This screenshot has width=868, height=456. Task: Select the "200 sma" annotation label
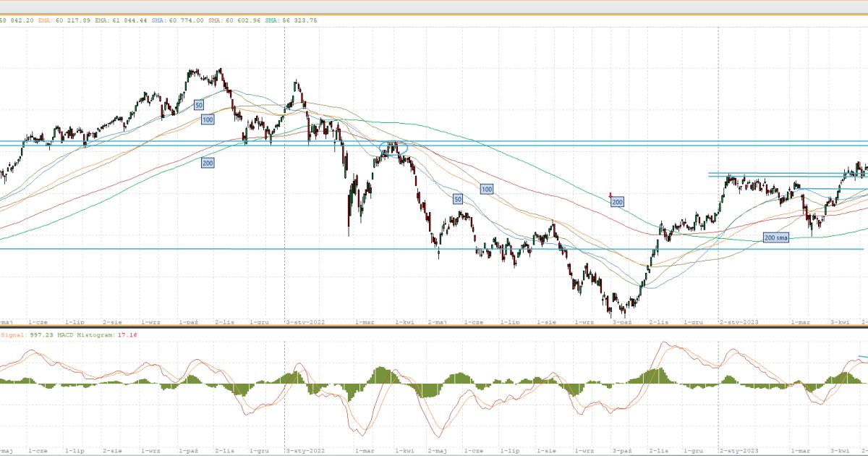(x=775, y=237)
